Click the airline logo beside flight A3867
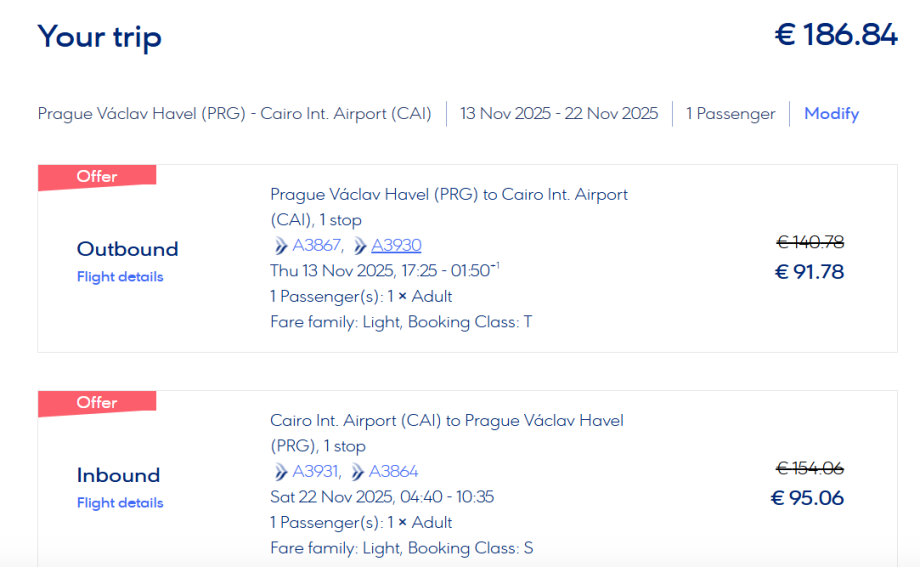This screenshot has width=920, height=567. (x=279, y=246)
